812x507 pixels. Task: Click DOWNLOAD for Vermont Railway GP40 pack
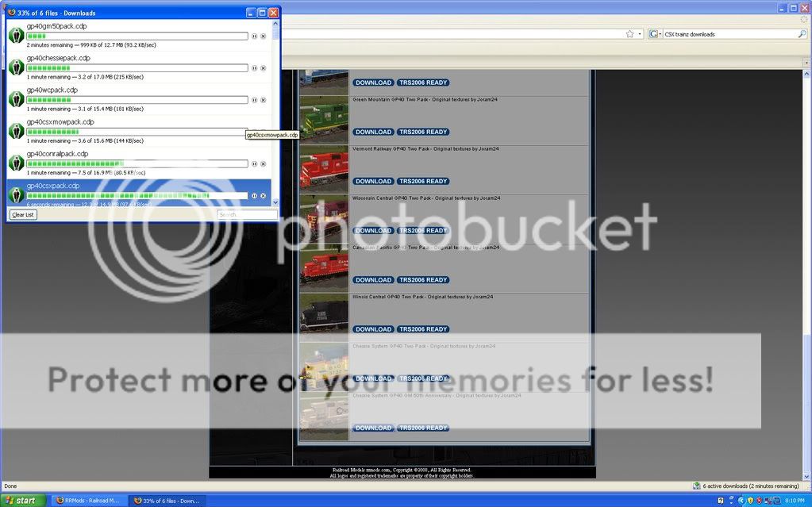(x=373, y=181)
